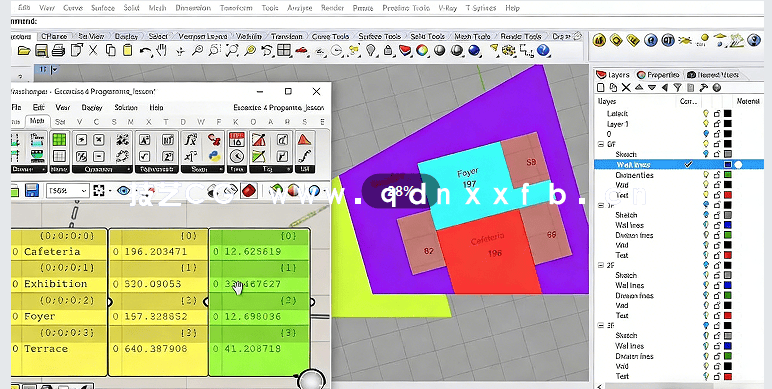Screen dimensions: 772x389
Task: Click the hammer tools icon in Layers panel
Action: pyautogui.click(x=704, y=88)
